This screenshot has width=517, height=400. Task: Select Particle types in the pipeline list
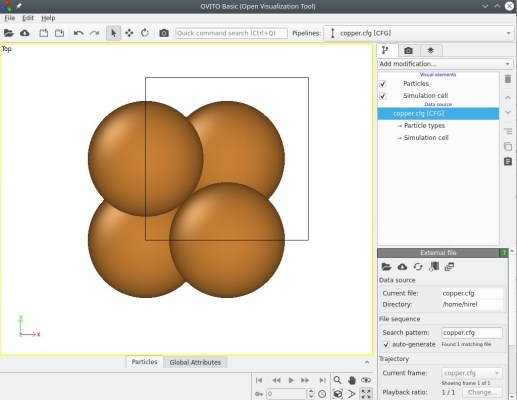coord(424,126)
